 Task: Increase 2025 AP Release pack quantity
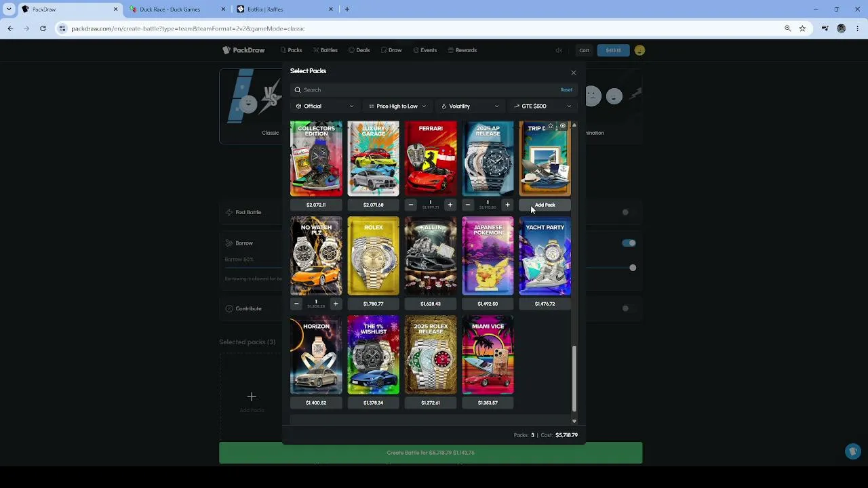pyautogui.click(x=507, y=205)
